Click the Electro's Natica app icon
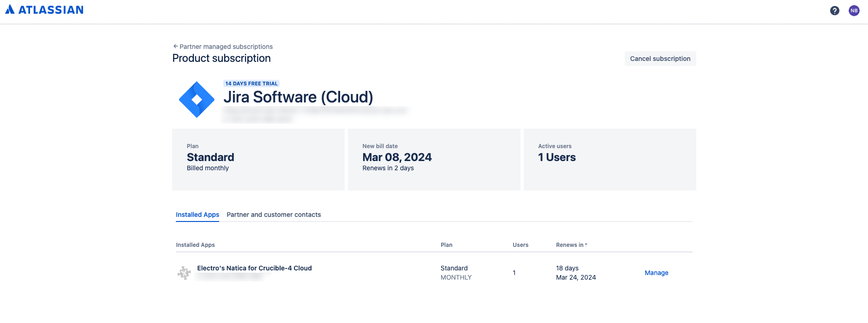Viewport: 868px width, 323px height. 184,273
